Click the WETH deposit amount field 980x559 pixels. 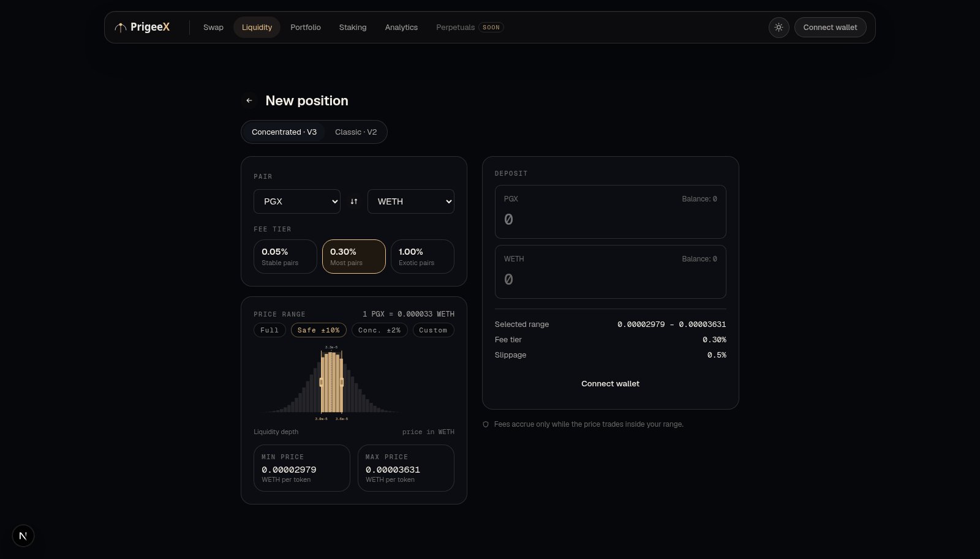pyautogui.click(x=610, y=279)
